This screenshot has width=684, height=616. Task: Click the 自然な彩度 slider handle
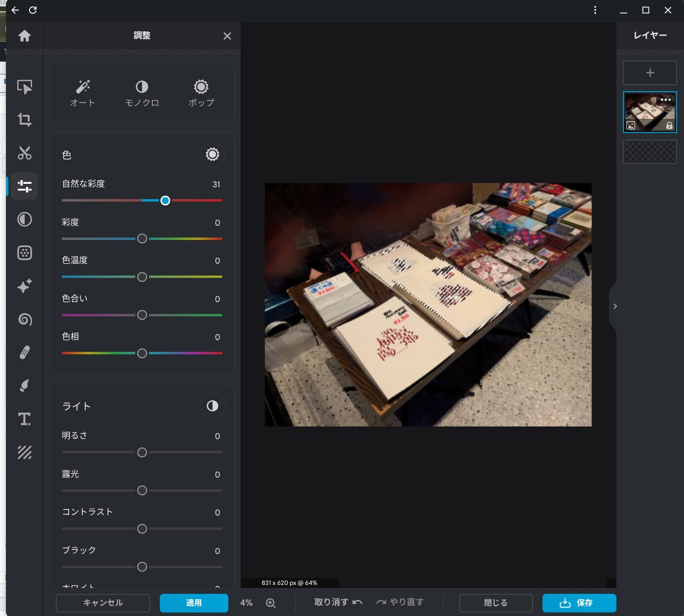[165, 201]
